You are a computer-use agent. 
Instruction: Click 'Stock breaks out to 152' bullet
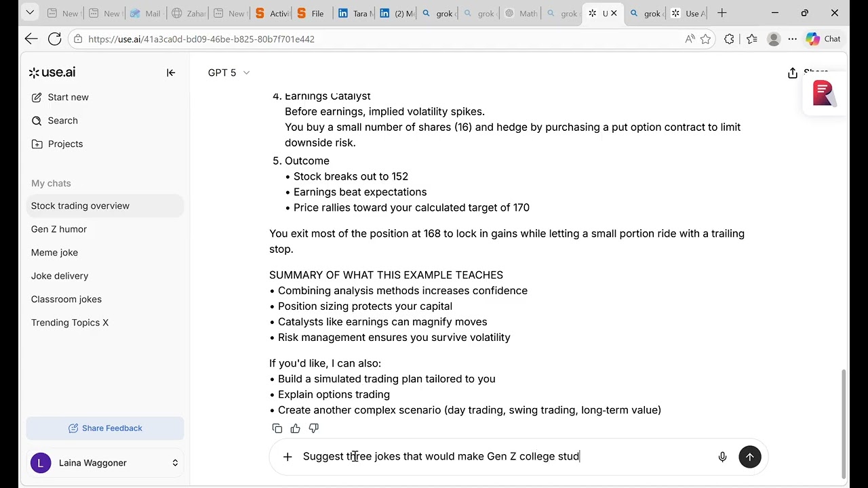click(351, 176)
